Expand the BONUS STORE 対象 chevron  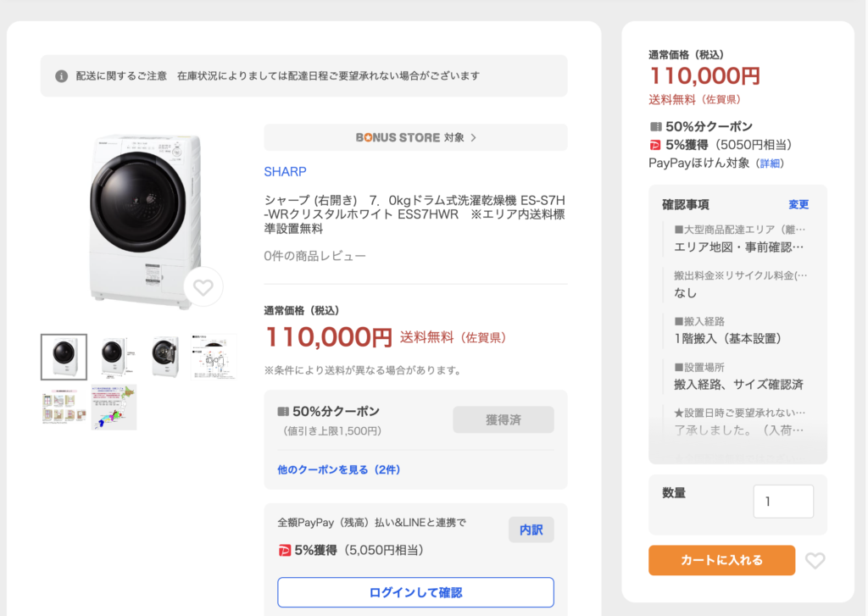tap(473, 137)
